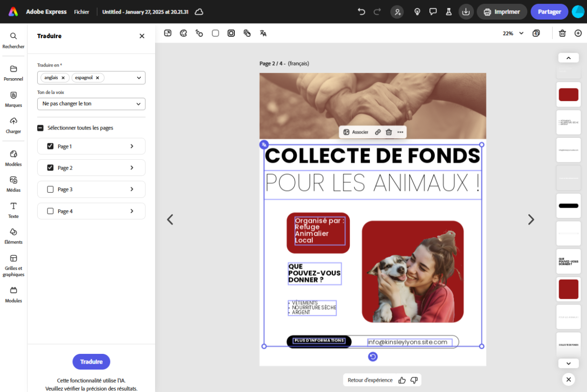
Task: Select the red rectangle thumbnail in the right panel
Action: point(568,95)
